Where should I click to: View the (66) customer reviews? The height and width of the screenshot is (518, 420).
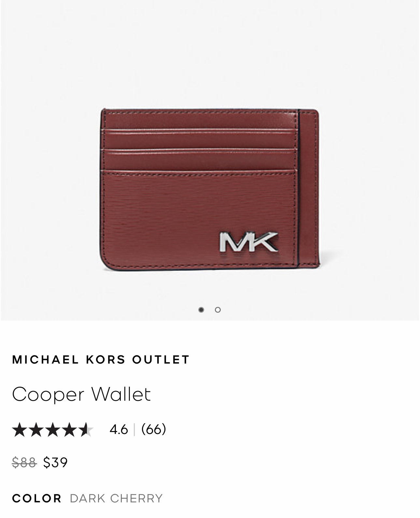pos(154,429)
